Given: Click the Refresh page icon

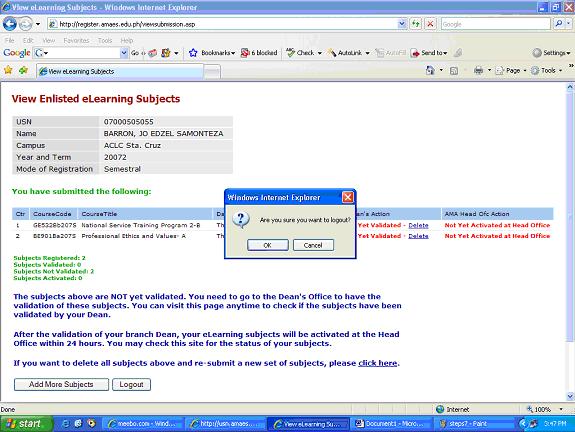Looking at the screenshot, I should (x=415, y=24).
